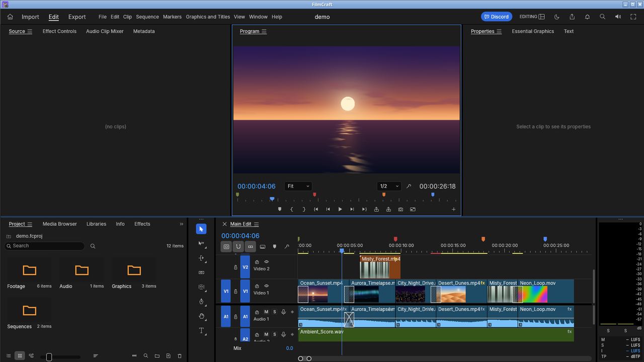Screen dimensions: 644x362
Task: Select the Hand tool
Action: 201,316
